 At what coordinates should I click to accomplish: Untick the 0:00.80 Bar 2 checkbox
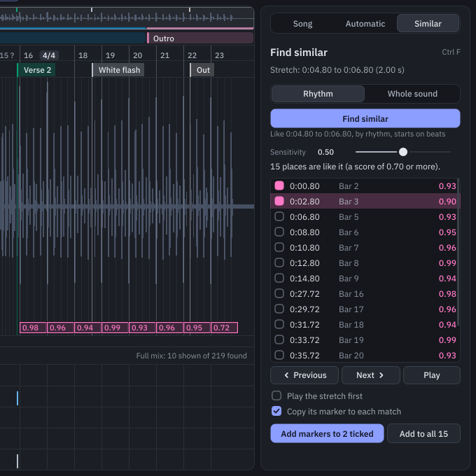(279, 185)
